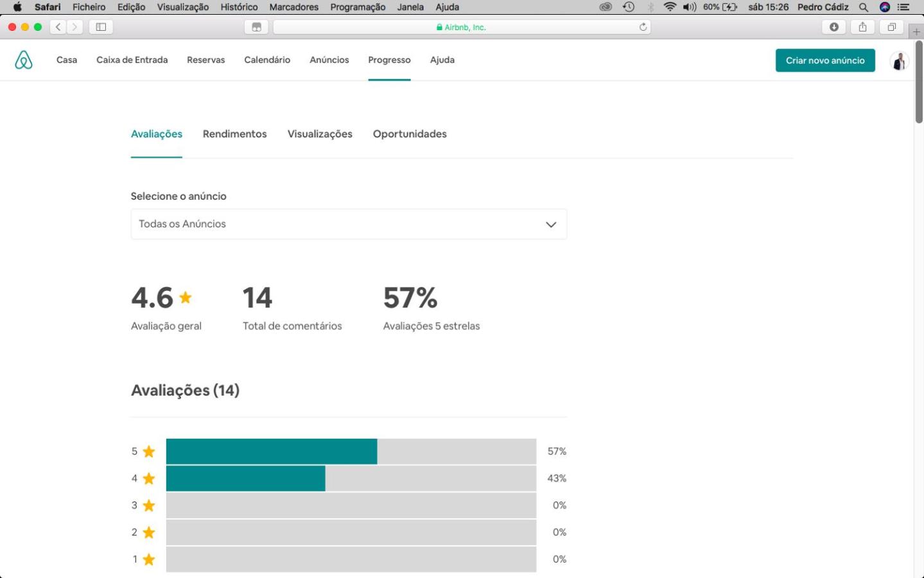Go back with Safari's back arrow
Screen dimensions: 924x578
tap(58, 27)
